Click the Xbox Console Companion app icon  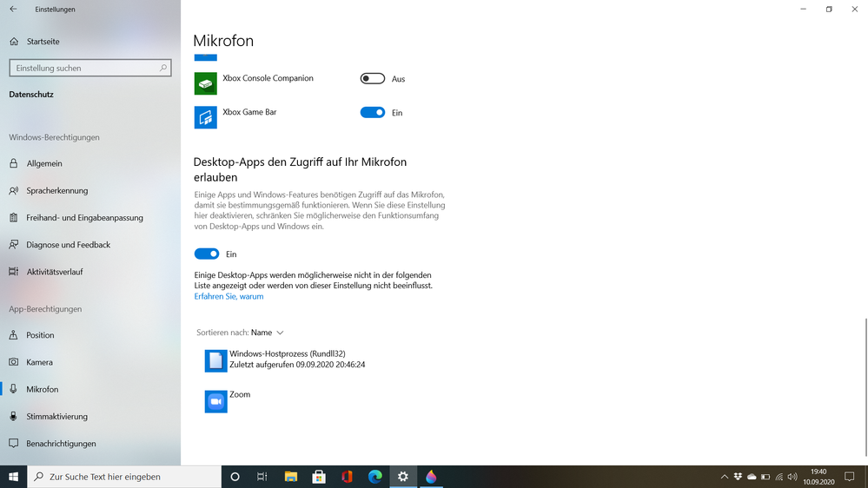pyautogui.click(x=205, y=83)
